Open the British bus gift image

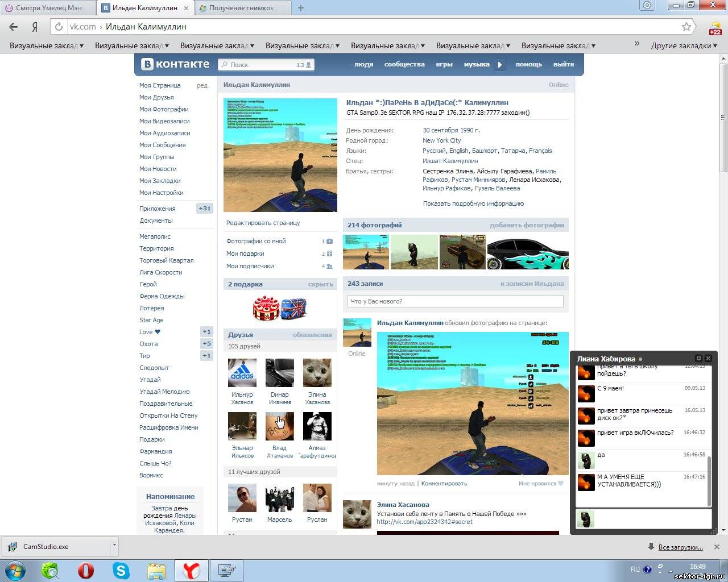click(x=294, y=309)
